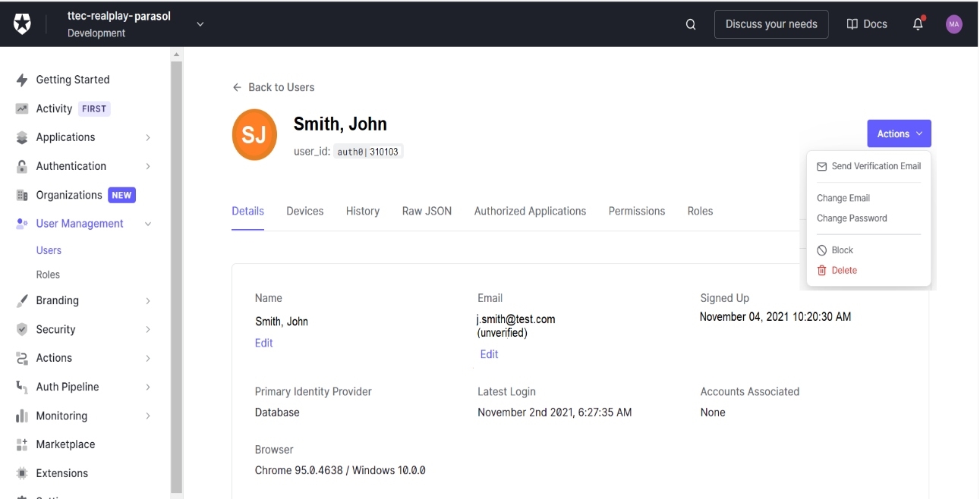Open the MA user avatar menu

tap(953, 24)
